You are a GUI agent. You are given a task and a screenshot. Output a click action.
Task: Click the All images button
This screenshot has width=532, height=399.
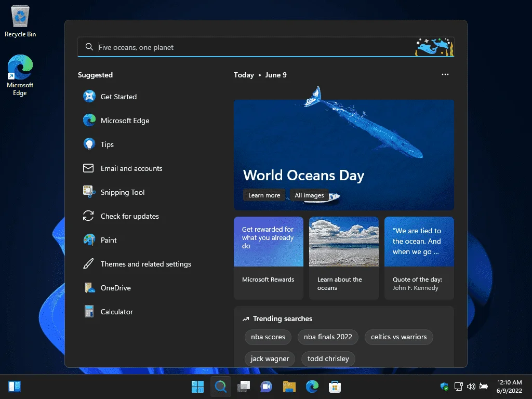[309, 195]
